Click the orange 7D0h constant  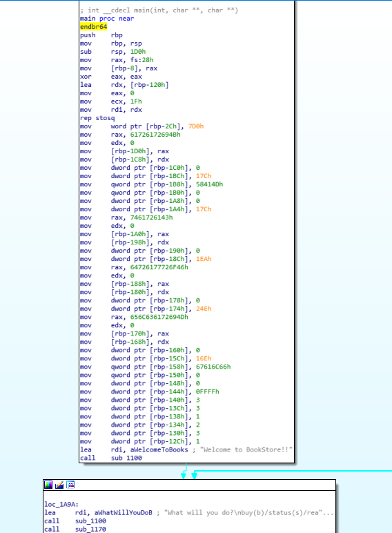pos(196,126)
